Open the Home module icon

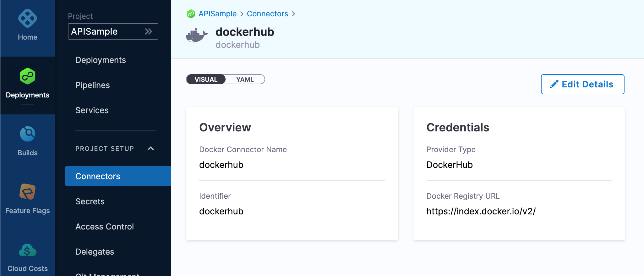click(28, 18)
